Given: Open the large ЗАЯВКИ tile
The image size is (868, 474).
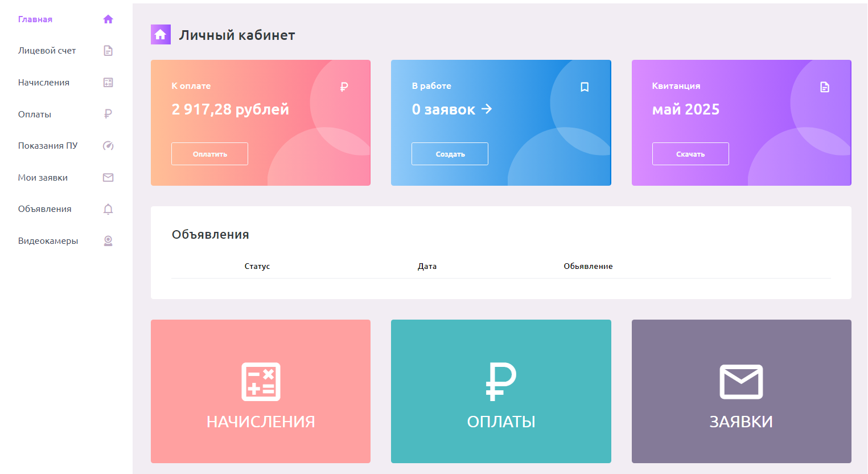Looking at the screenshot, I should [741, 391].
